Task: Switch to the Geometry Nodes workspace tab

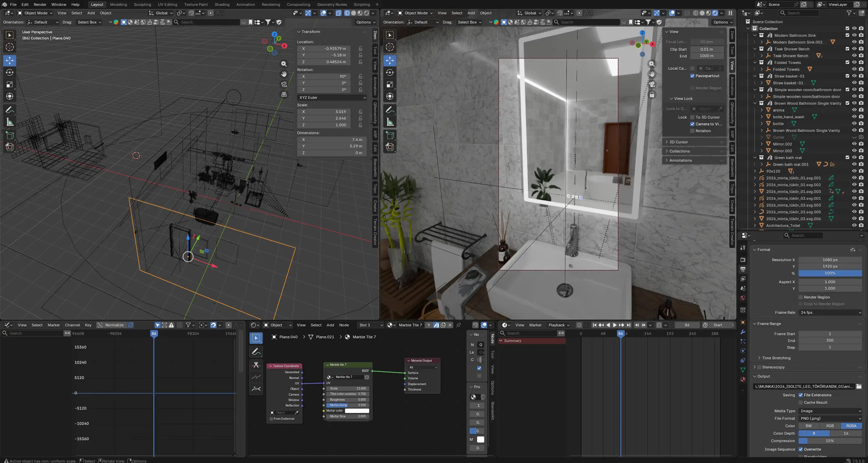Action: tap(332, 4)
